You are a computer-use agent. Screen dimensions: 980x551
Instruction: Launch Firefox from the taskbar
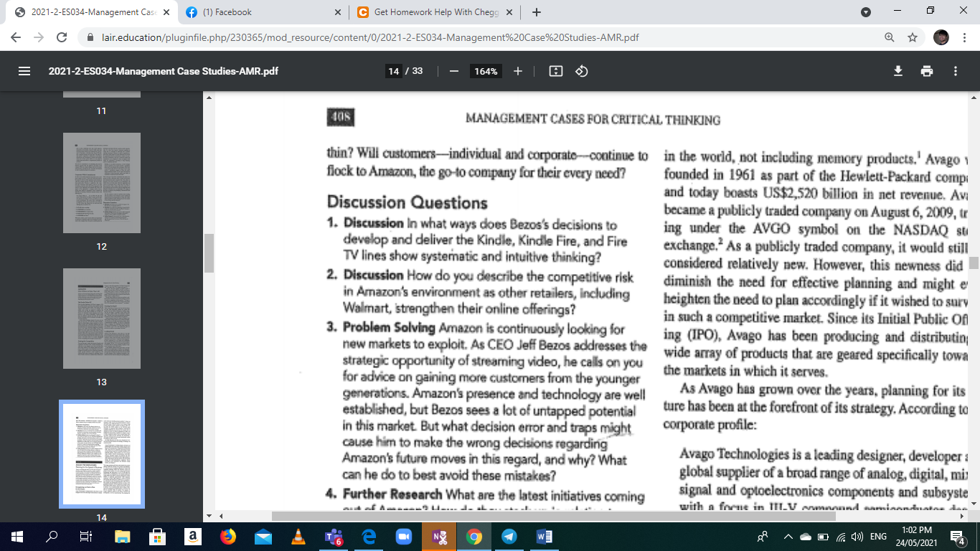228,537
